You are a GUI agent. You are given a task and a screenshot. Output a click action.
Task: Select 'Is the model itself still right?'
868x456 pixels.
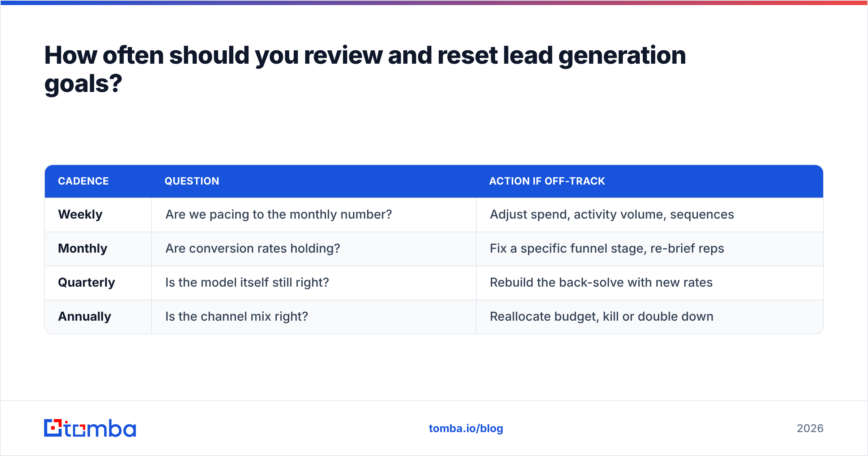pos(247,283)
